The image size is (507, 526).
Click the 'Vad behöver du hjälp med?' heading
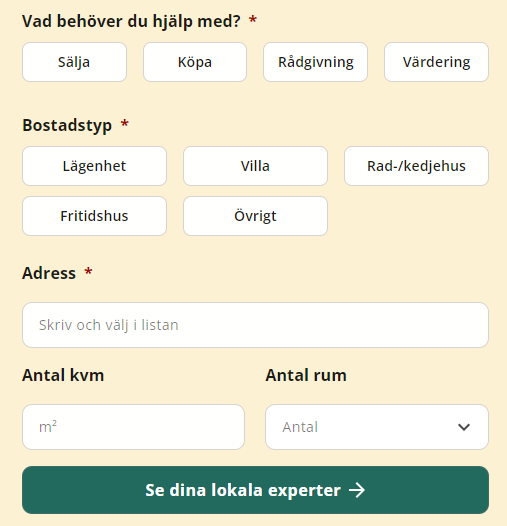point(131,21)
